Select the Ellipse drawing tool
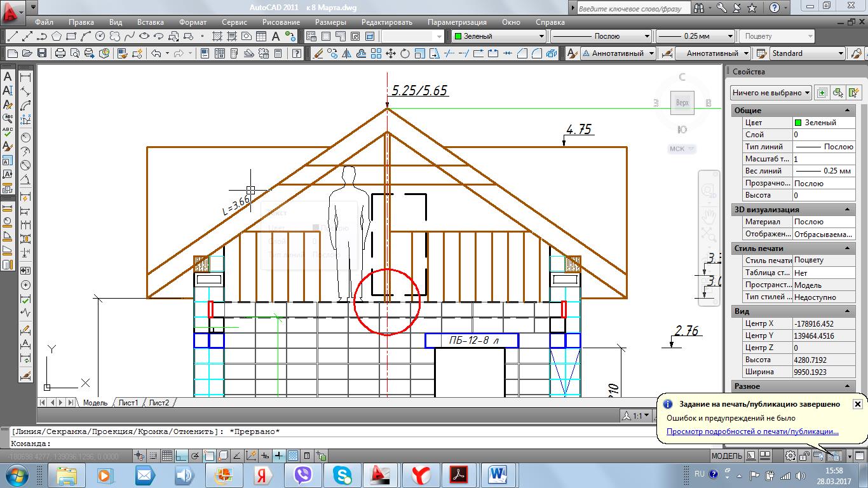 tap(144, 36)
